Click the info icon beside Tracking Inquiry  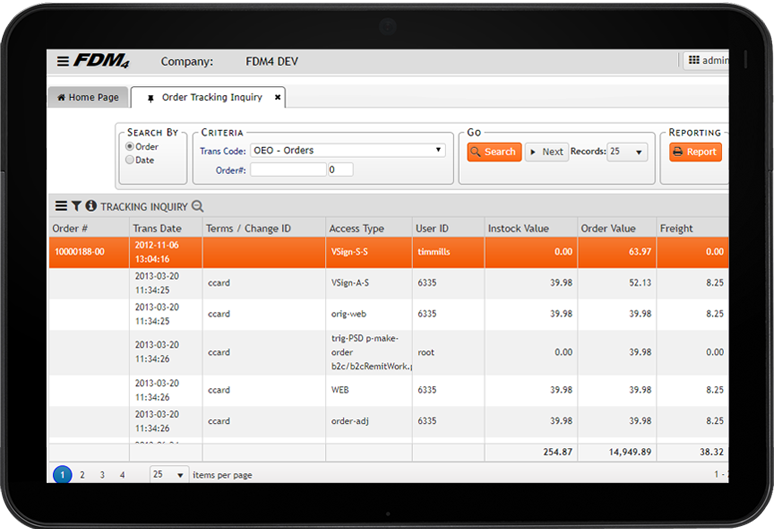[91, 206]
